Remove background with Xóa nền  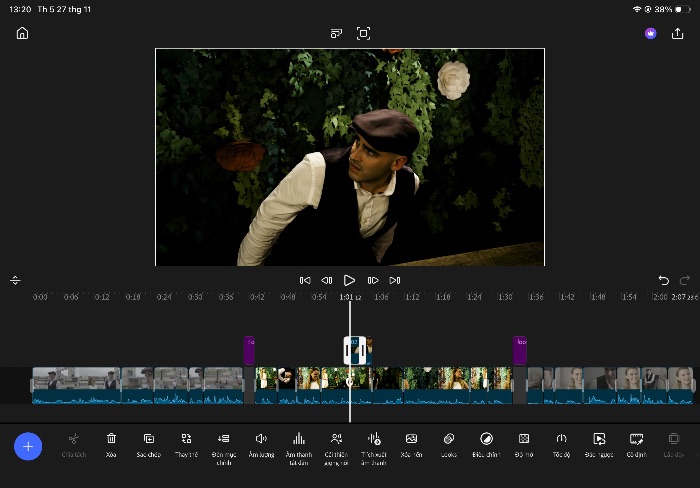411,445
